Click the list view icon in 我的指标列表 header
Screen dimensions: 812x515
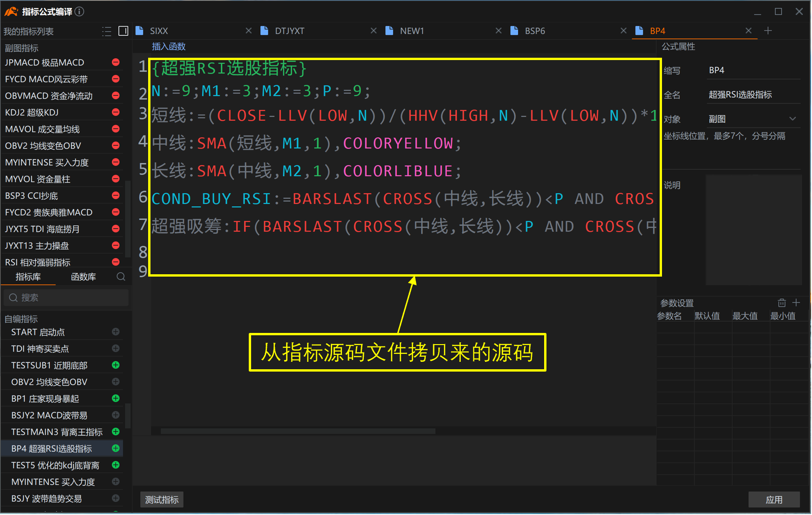[x=107, y=31]
